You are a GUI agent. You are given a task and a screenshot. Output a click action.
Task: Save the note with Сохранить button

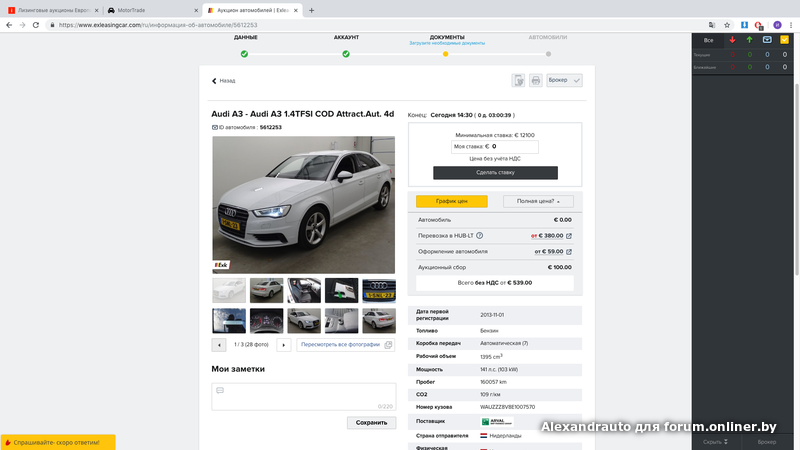(x=371, y=422)
